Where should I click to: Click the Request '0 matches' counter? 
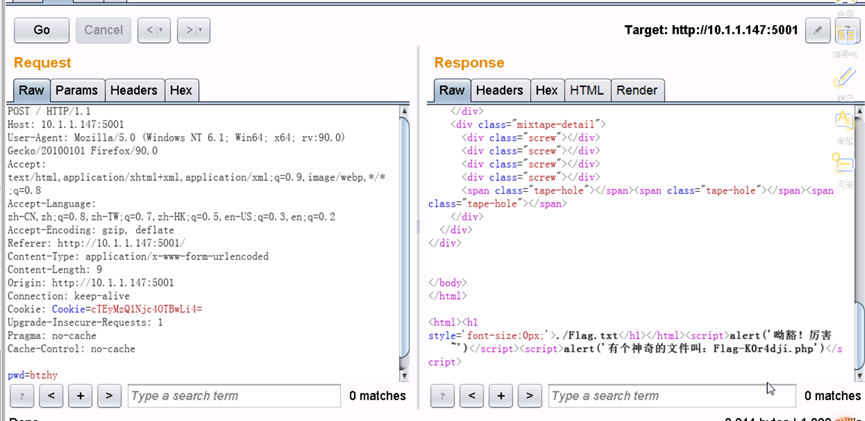click(377, 396)
